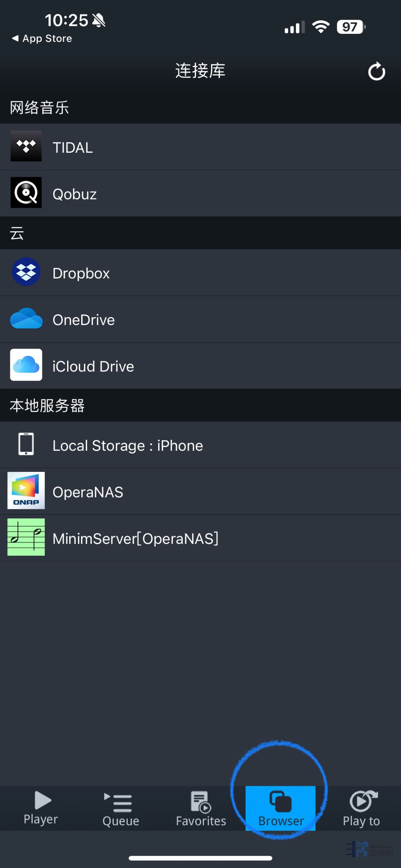Browse the MinimServer[OperaNAS] library text
Image resolution: width=401 pixels, height=868 pixels.
[136, 539]
